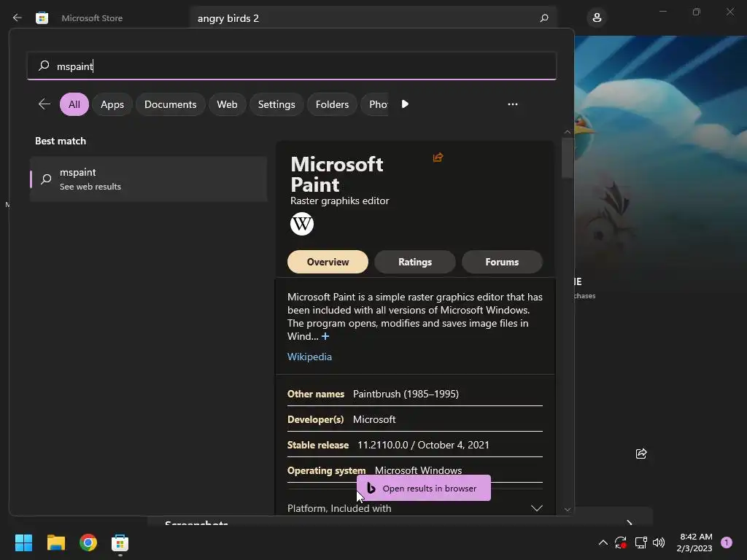Select the Documents filter
Screen dimensions: 747x560
[170, 104]
